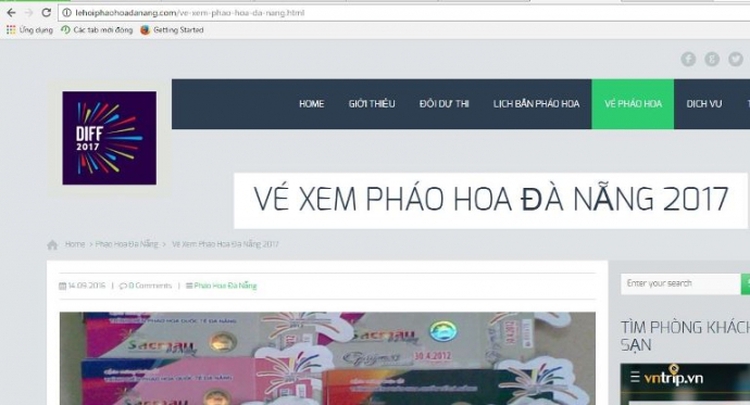Image resolution: width=750 pixels, height=405 pixels.
Task: Click the breadcrumb home icon
Action: (53, 245)
